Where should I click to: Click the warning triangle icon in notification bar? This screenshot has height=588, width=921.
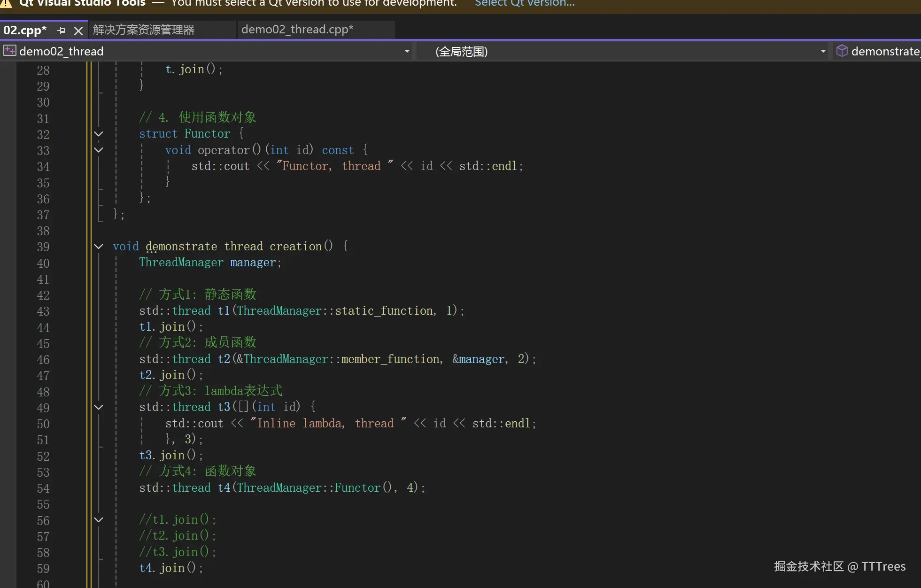(x=6, y=3)
